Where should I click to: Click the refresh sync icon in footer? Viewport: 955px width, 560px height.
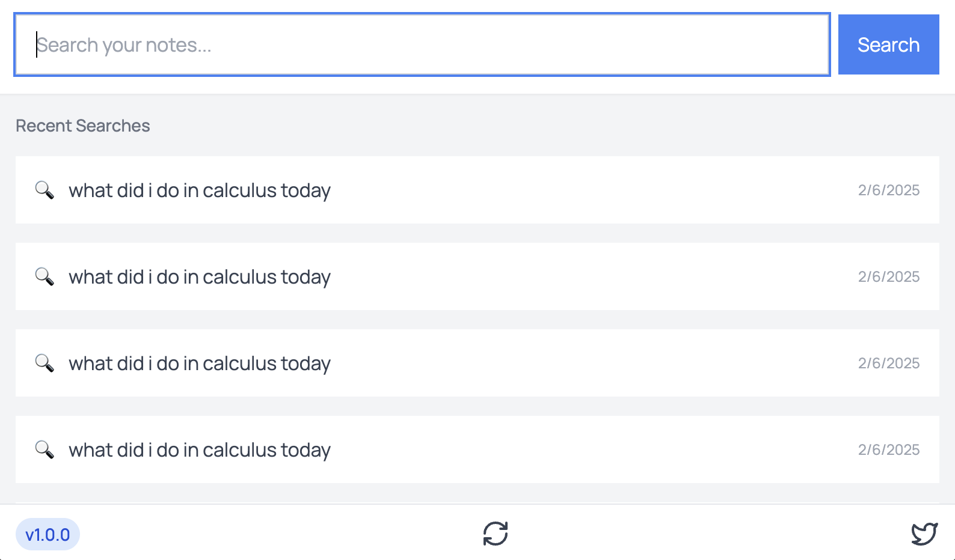coord(496,534)
